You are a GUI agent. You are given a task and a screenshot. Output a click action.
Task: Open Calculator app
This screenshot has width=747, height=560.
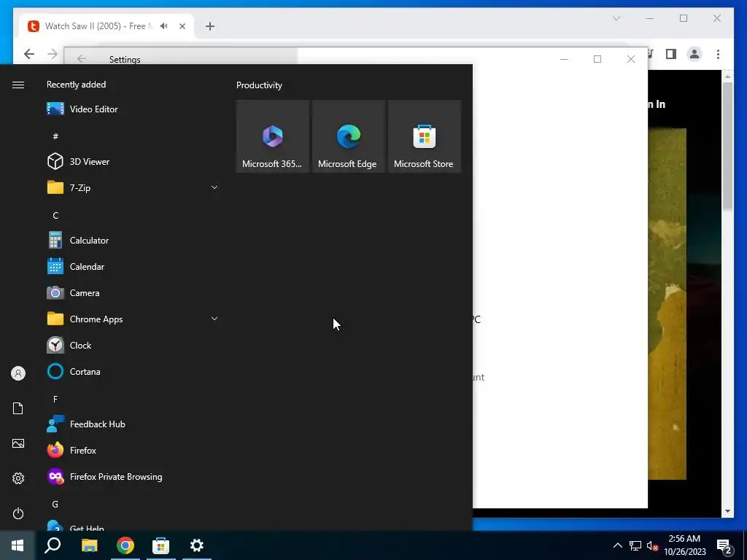(131, 241)
